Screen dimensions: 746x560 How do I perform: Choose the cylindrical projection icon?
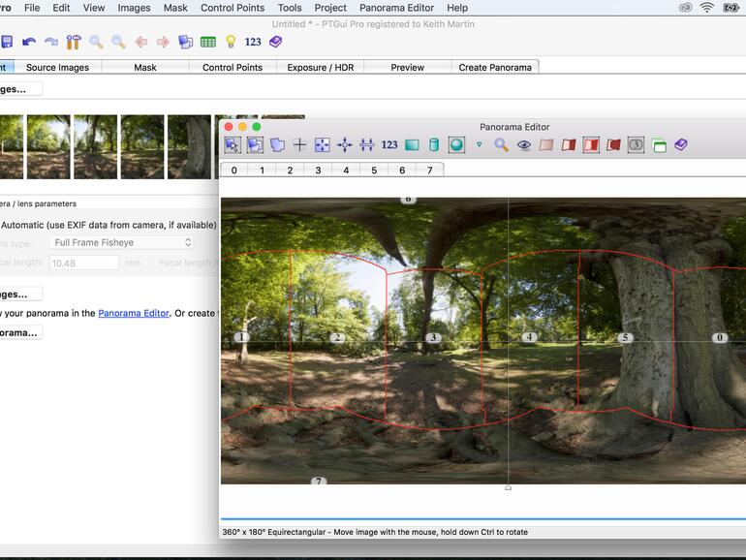click(434, 145)
